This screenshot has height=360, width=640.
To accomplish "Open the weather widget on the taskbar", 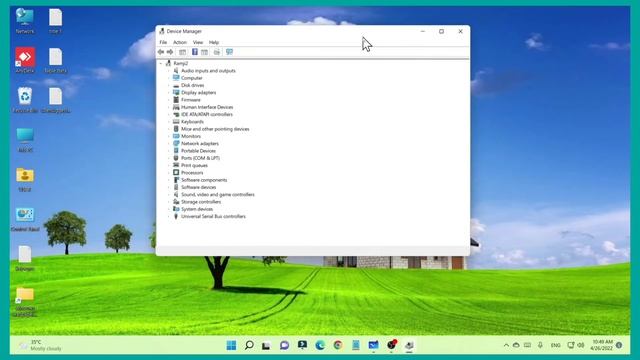I will [41, 345].
